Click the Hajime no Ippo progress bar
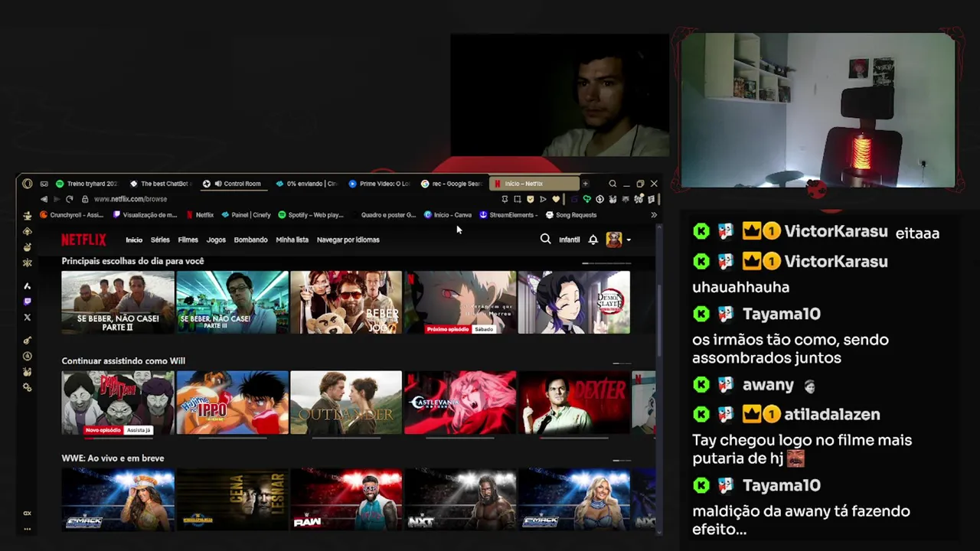This screenshot has height=551, width=980. point(233,438)
